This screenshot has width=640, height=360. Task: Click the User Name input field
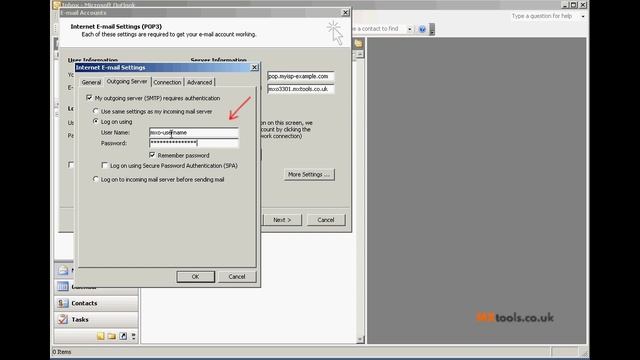194,132
